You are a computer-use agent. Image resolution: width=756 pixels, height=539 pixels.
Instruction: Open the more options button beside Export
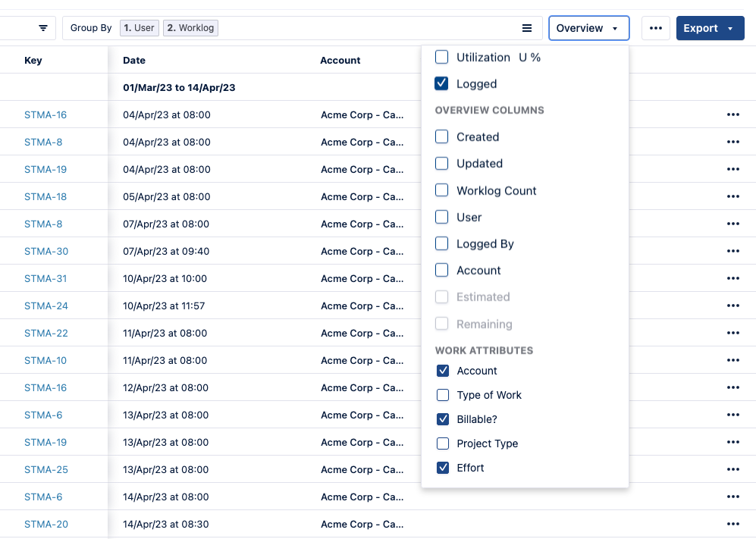[656, 28]
